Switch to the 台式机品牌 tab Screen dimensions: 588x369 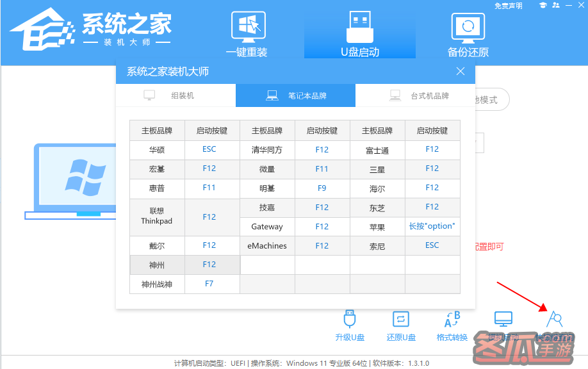[415, 95]
